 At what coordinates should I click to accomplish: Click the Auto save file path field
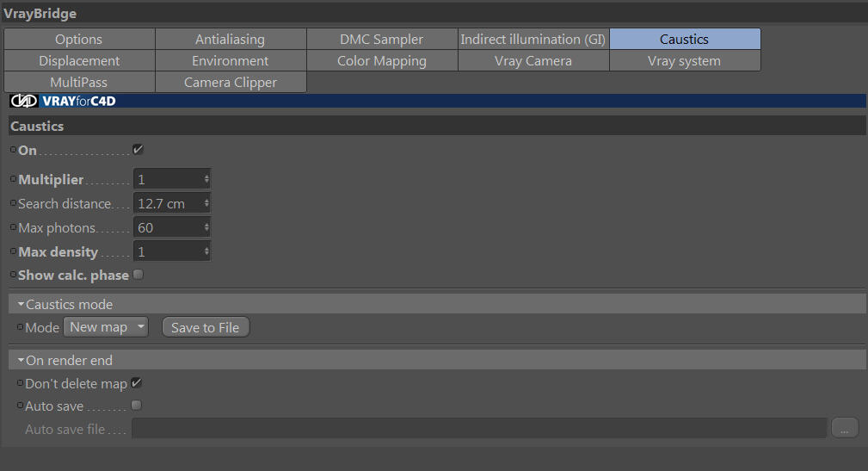[479, 428]
